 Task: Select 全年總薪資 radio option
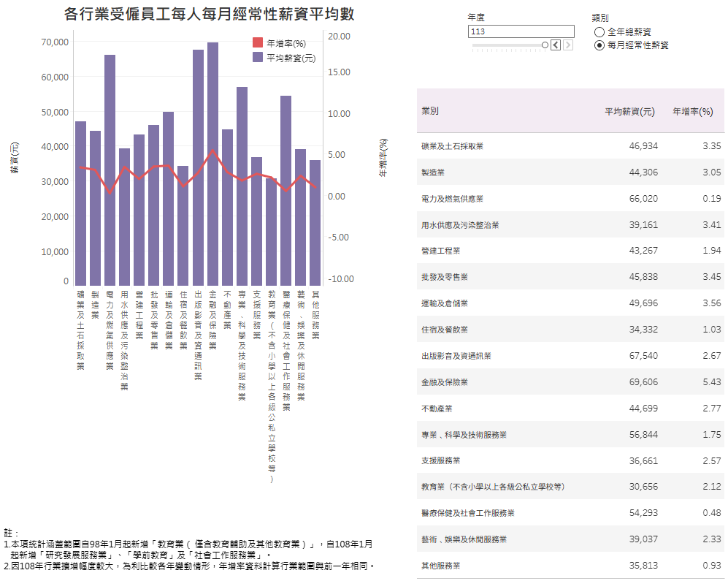point(599,32)
